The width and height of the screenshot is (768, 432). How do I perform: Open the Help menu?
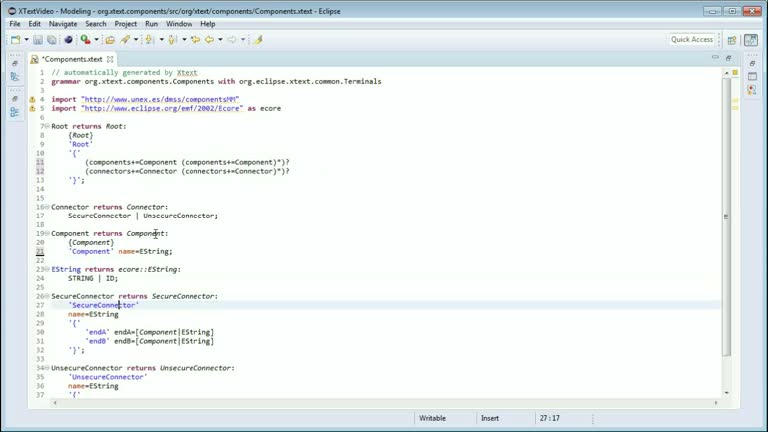208,24
